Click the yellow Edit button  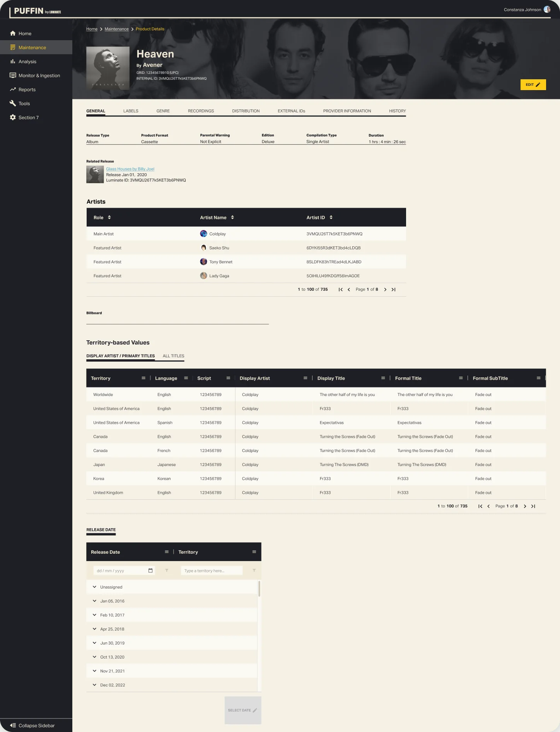point(533,85)
